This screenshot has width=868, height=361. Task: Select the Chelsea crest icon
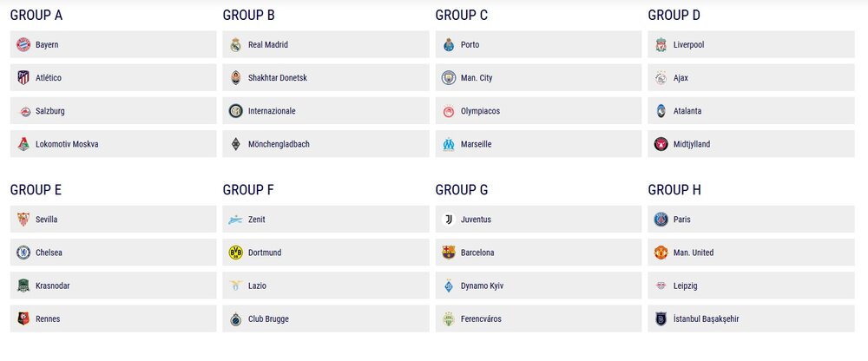23,253
